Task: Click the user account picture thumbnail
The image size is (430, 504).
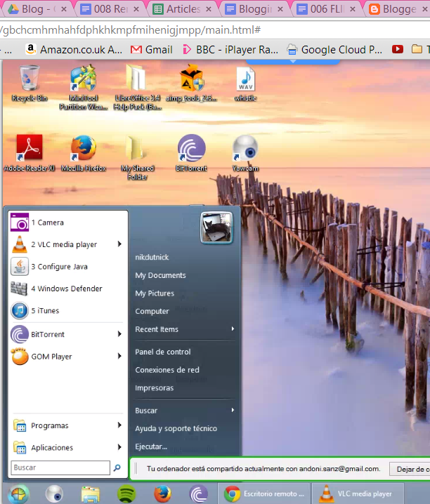Action: (216, 227)
